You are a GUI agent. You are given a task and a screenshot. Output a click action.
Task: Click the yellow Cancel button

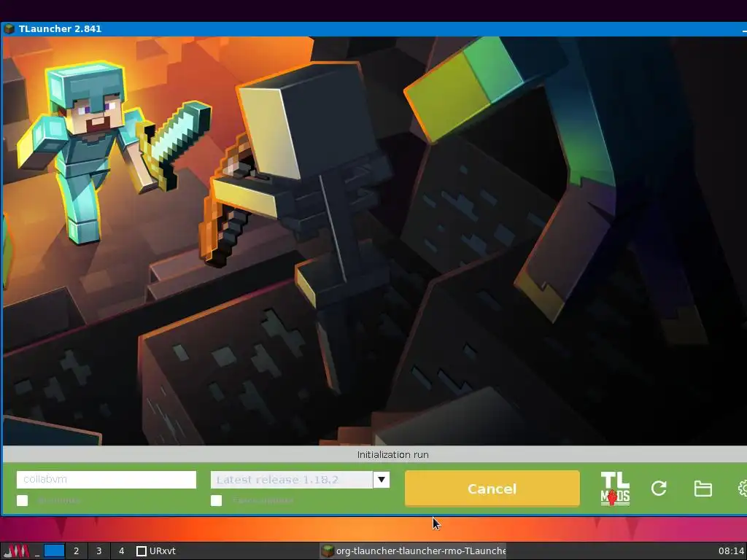492,489
